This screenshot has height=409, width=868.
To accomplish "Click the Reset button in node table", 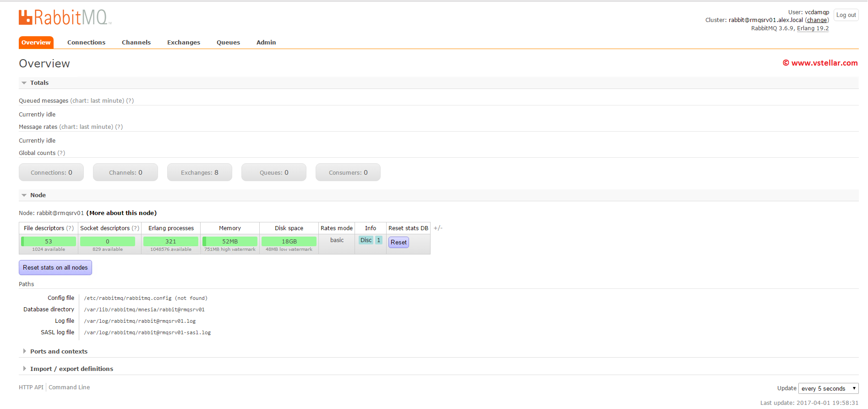I will (x=399, y=243).
